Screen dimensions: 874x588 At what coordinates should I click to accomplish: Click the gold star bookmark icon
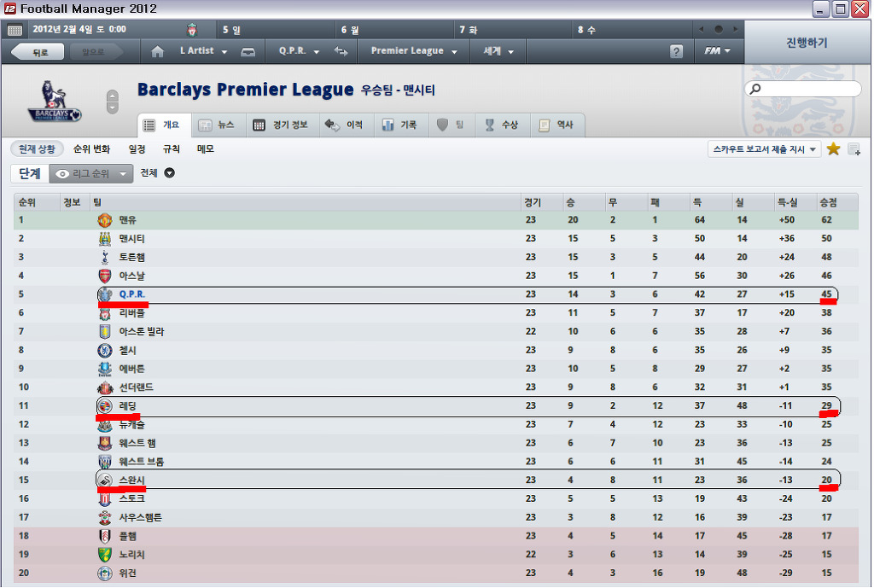(834, 149)
